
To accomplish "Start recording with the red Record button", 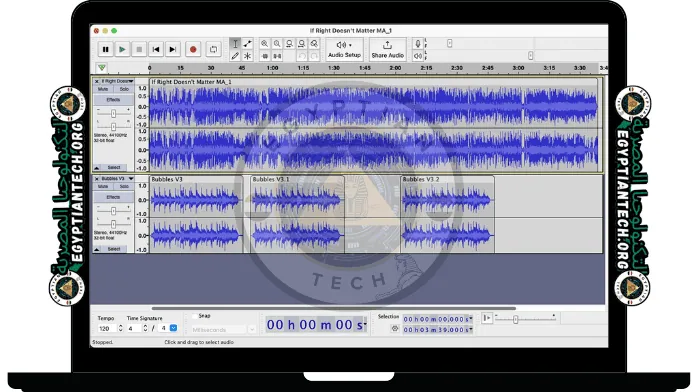I will click(193, 49).
